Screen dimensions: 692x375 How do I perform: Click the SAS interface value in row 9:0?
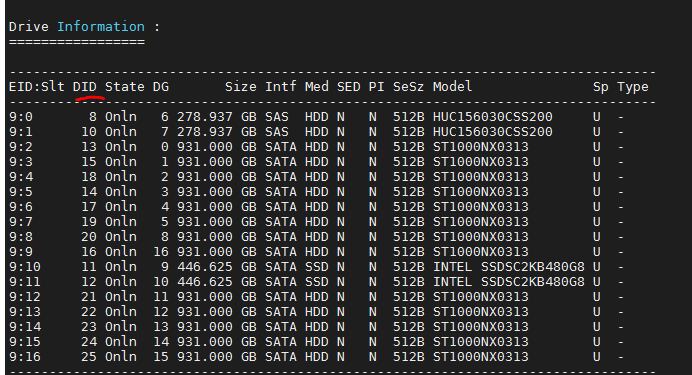[x=277, y=117]
